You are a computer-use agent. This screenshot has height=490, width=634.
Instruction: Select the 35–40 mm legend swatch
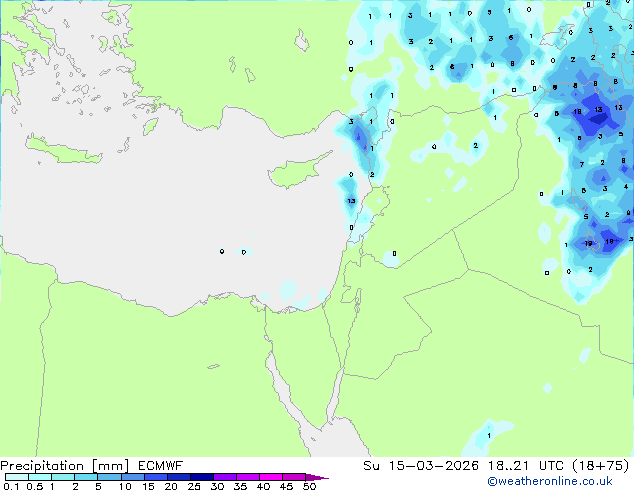[x=247, y=477]
